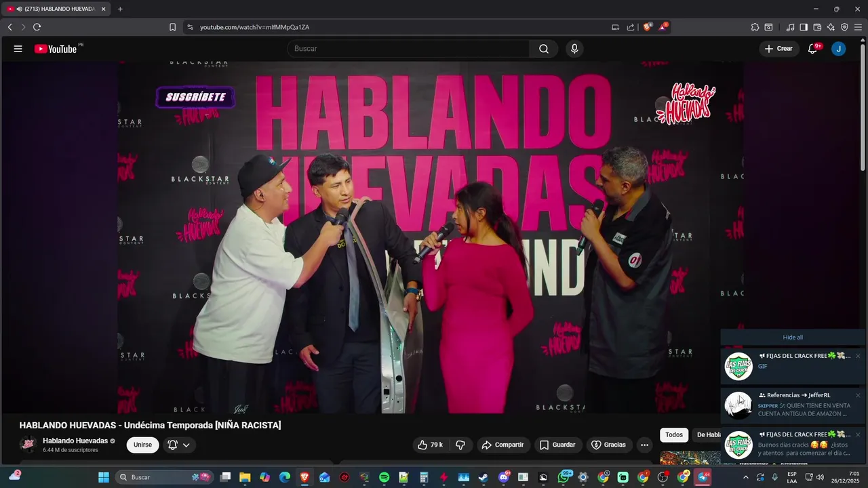
Task: Open the Buenos días cracks notification message
Action: tap(793, 445)
